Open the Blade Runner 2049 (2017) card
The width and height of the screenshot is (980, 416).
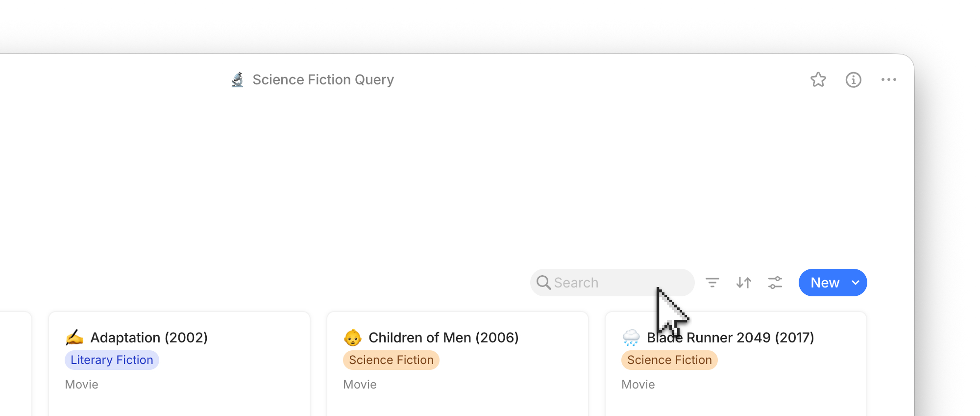[736, 364]
